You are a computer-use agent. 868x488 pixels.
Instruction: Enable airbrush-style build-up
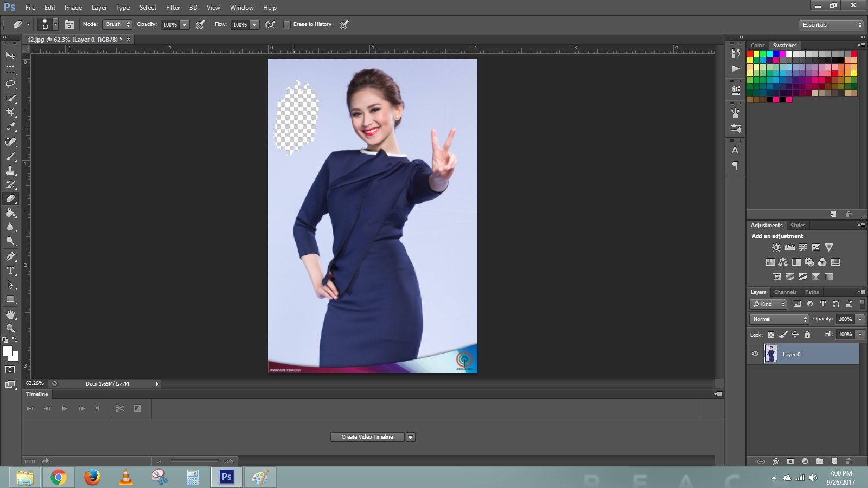[x=270, y=24]
